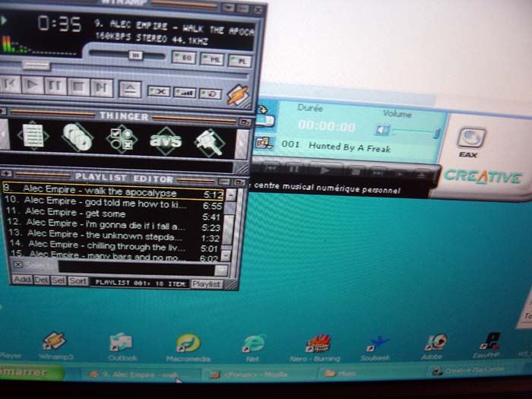The height and width of the screenshot is (399, 532).
Task: Skip to next track in Winamp
Action: pyautogui.click(x=101, y=88)
